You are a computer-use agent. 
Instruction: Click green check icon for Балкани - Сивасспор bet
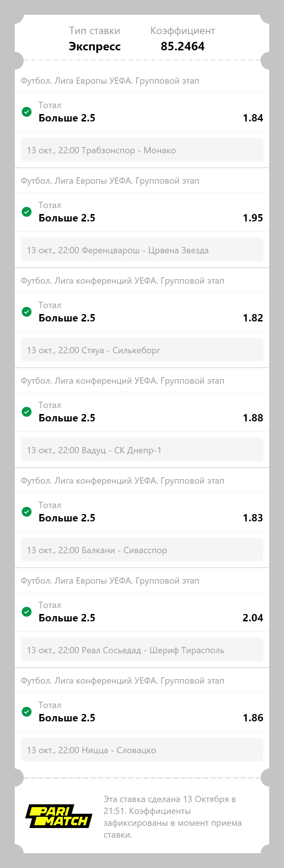point(27,512)
